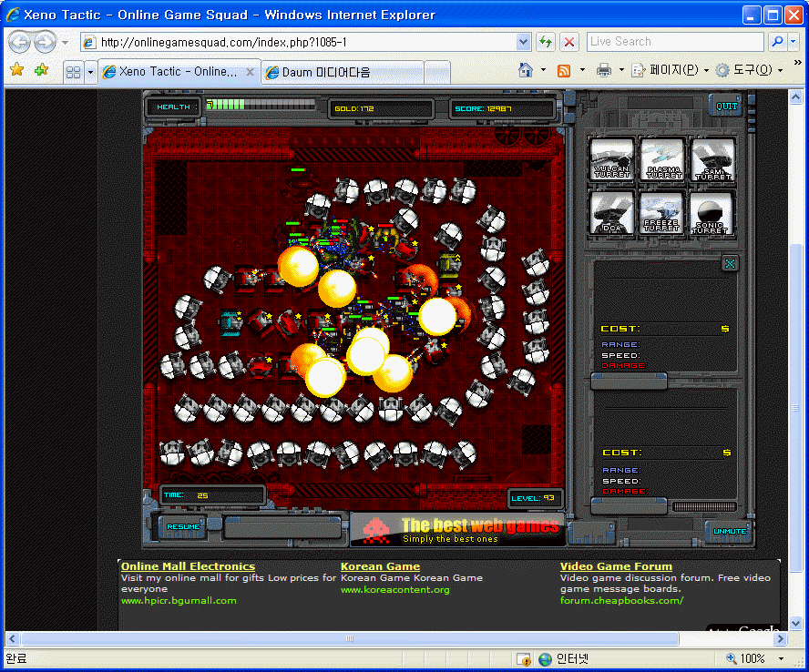The image size is (809, 672).
Task: Open the search options dropdown arrow
Action: point(794,42)
